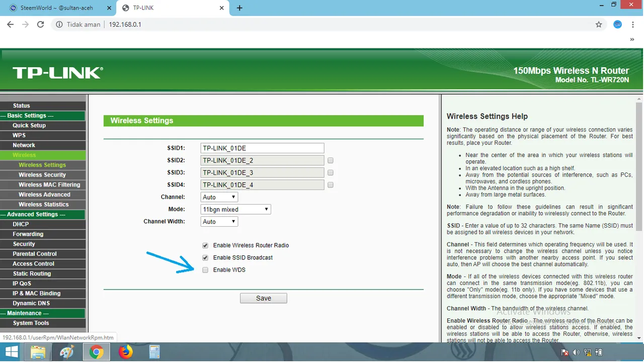Reload the router page
This screenshot has width=644, height=363.
(41, 24)
